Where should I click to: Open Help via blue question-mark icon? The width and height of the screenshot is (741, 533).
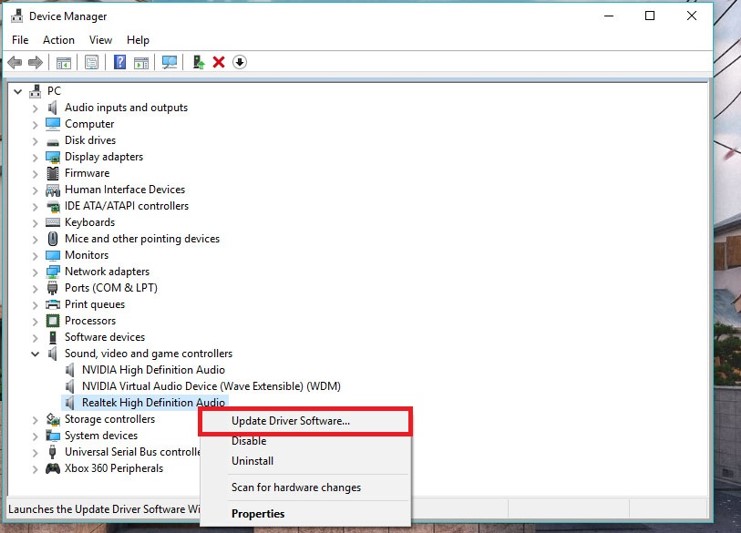coord(120,62)
